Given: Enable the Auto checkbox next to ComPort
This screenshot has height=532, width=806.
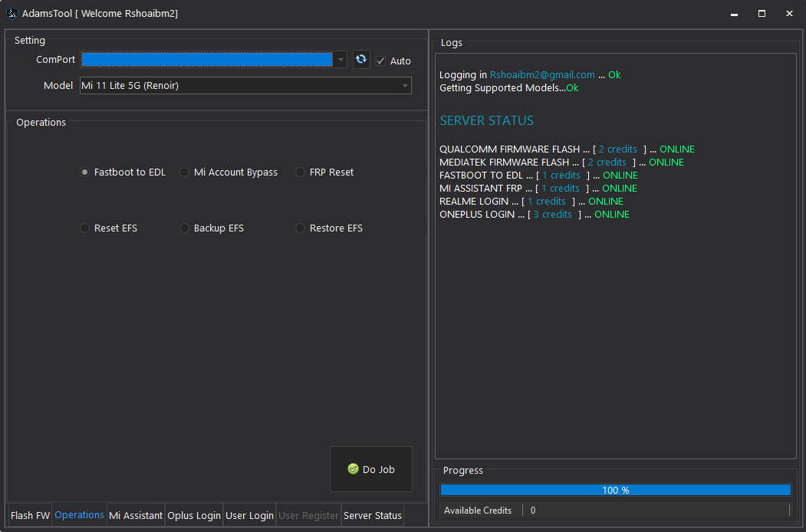Looking at the screenshot, I should (x=380, y=60).
